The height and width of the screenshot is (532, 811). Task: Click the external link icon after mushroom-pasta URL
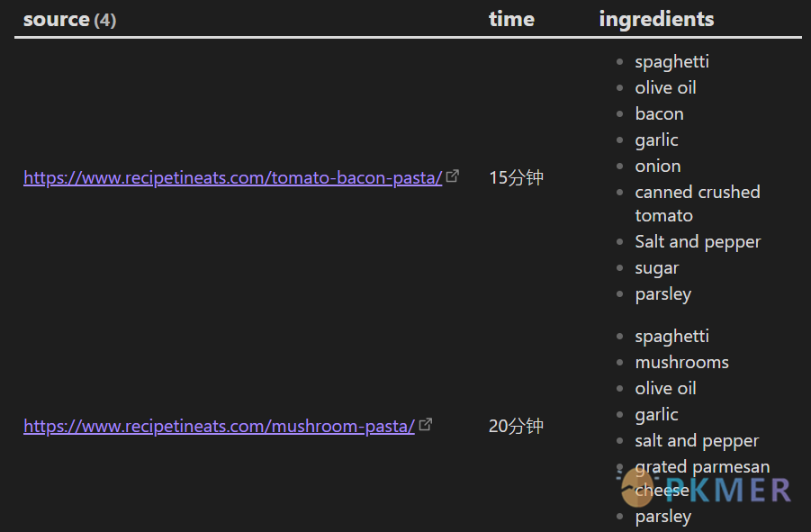[x=426, y=425]
